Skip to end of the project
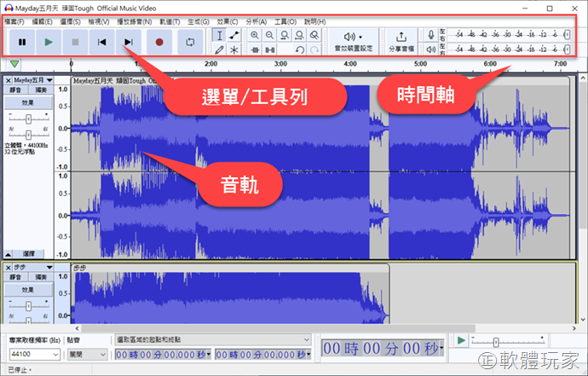The width and height of the screenshot is (588, 376). pyautogui.click(x=129, y=41)
